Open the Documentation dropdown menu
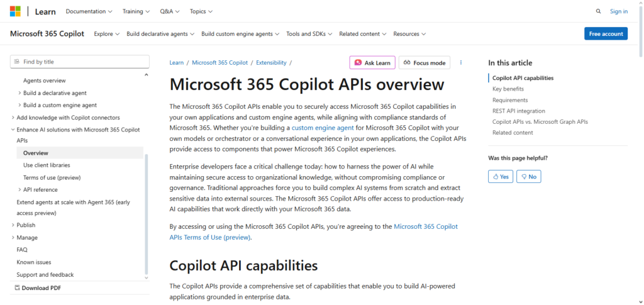The image size is (644, 305). (89, 11)
